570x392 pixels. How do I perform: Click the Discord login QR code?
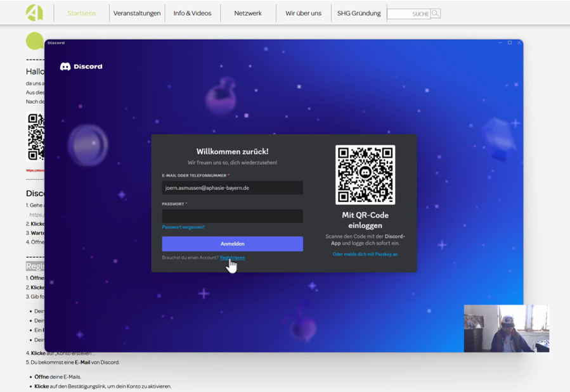(365, 175)
